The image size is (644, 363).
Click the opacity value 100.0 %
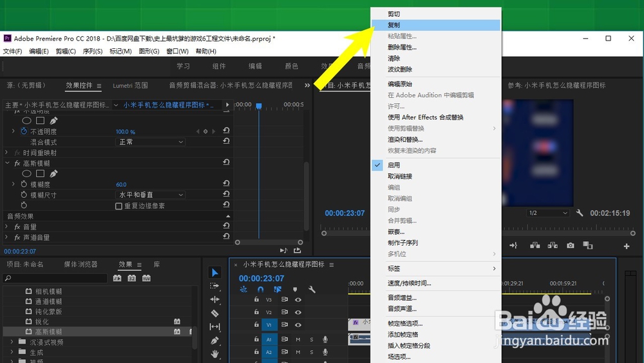coord(126,132)
